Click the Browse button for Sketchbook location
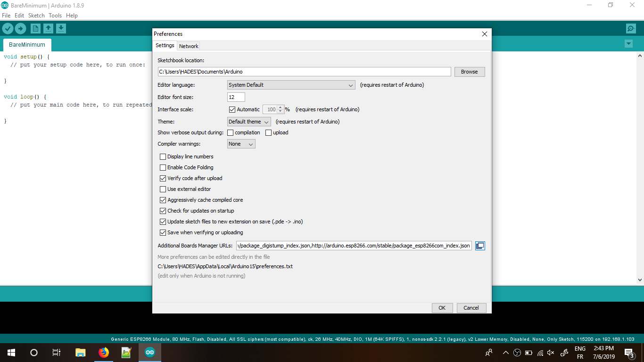The width and height of the screenshot is (644, 362). [470, 71]
